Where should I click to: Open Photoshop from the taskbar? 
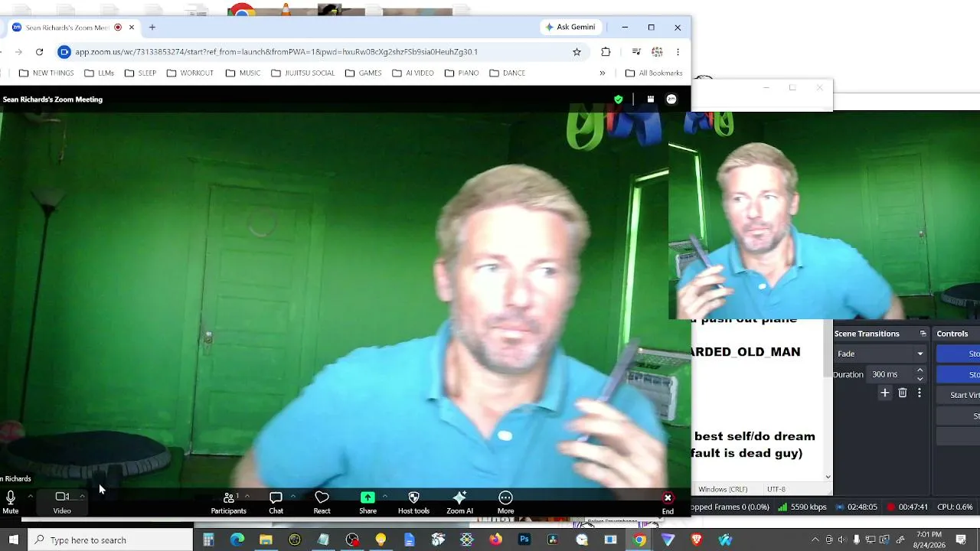[x=524, y=540]
